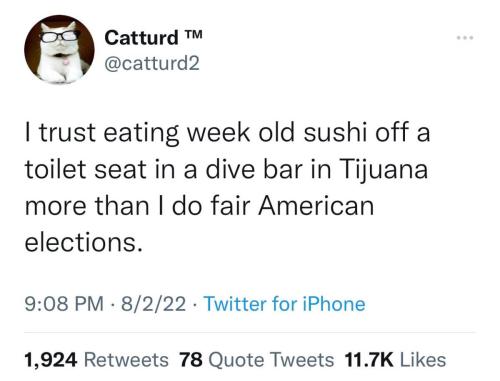Click the 1,924 retweet count number
The width and height of the screenshot is (500, 381).
(51, 360)
